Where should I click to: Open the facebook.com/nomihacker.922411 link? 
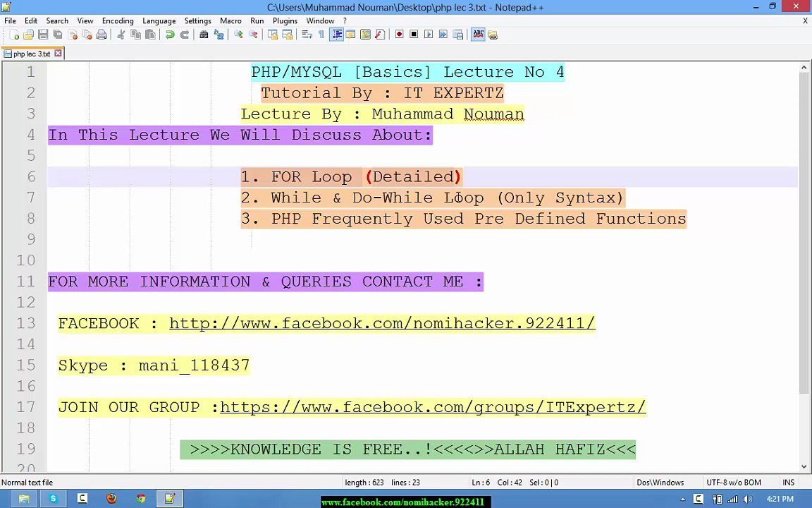click(x=382, y=323)
